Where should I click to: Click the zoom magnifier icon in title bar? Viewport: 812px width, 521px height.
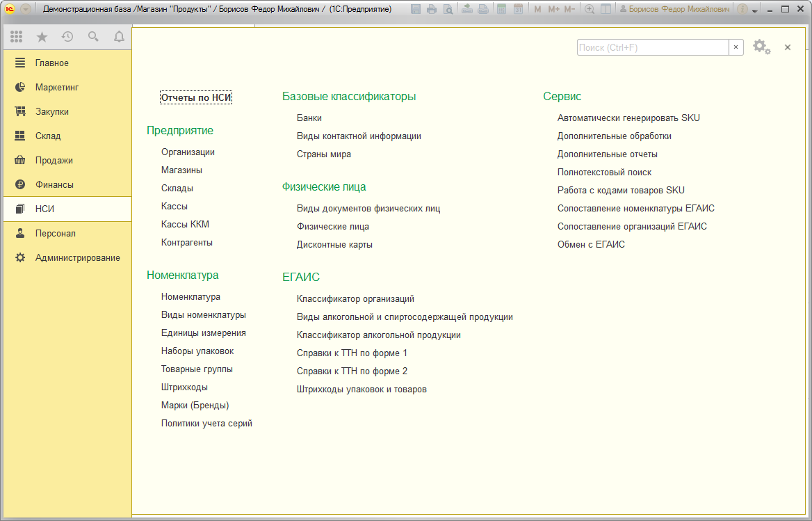click(590, 9)
